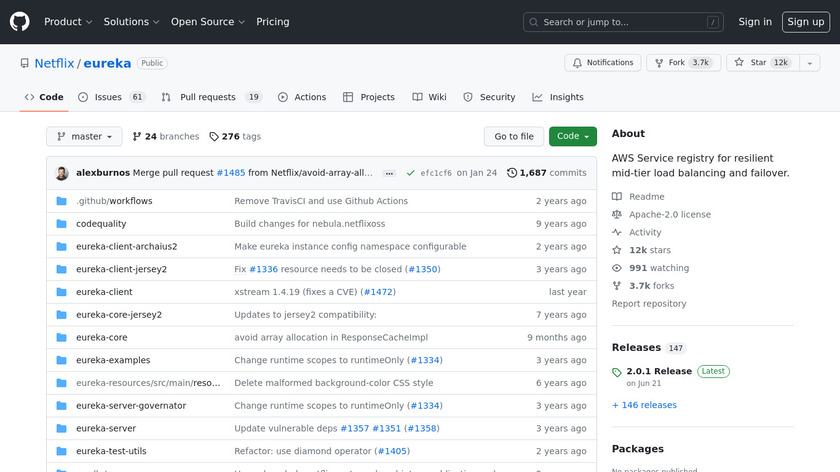Click folder icon next to eureka-client-archaius2
Screen dimensions: 840x472
[62, 246]
